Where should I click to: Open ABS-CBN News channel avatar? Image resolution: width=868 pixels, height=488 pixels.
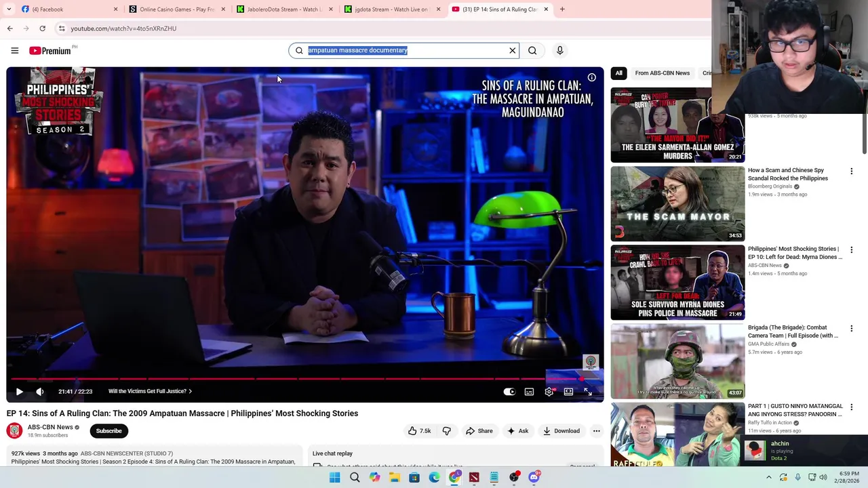[x=14, y=431]
